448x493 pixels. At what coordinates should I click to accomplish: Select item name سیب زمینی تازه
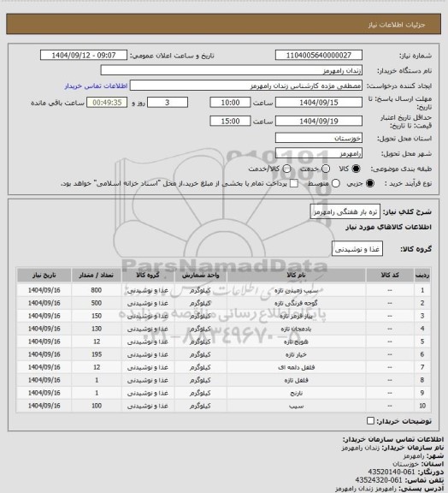pos(296,290)
